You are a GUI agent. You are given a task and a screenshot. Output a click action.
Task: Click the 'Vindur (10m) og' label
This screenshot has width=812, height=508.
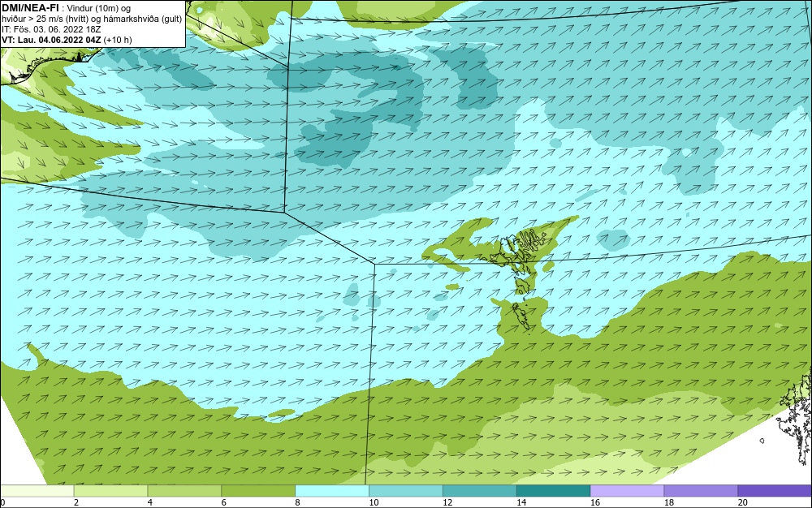(99, 8)
